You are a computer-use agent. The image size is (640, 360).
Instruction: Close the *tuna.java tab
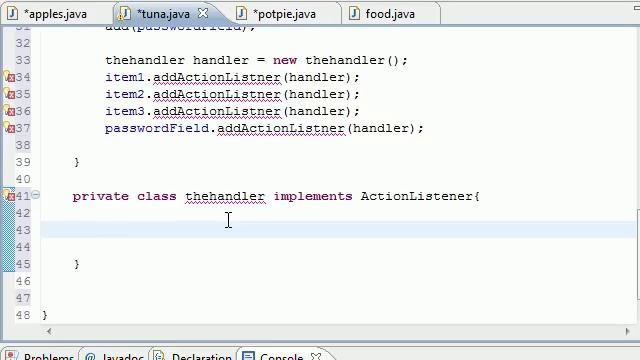point(203,13)
